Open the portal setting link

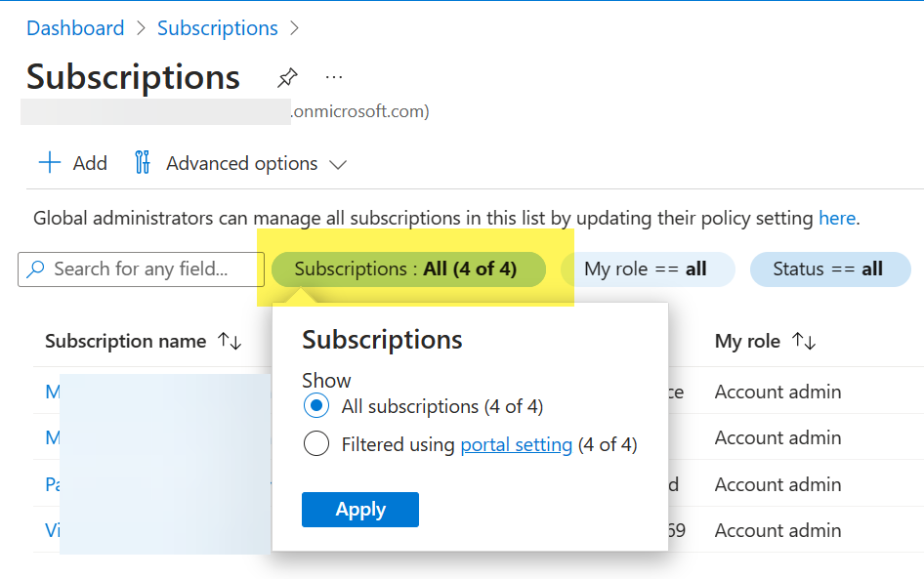tap(516, 445)
